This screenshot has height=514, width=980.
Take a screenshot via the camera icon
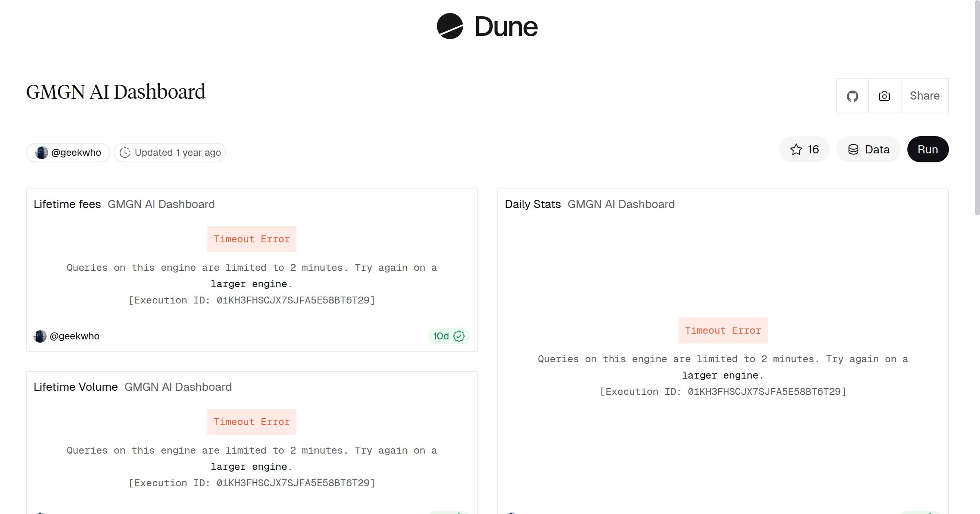point(884,96)
